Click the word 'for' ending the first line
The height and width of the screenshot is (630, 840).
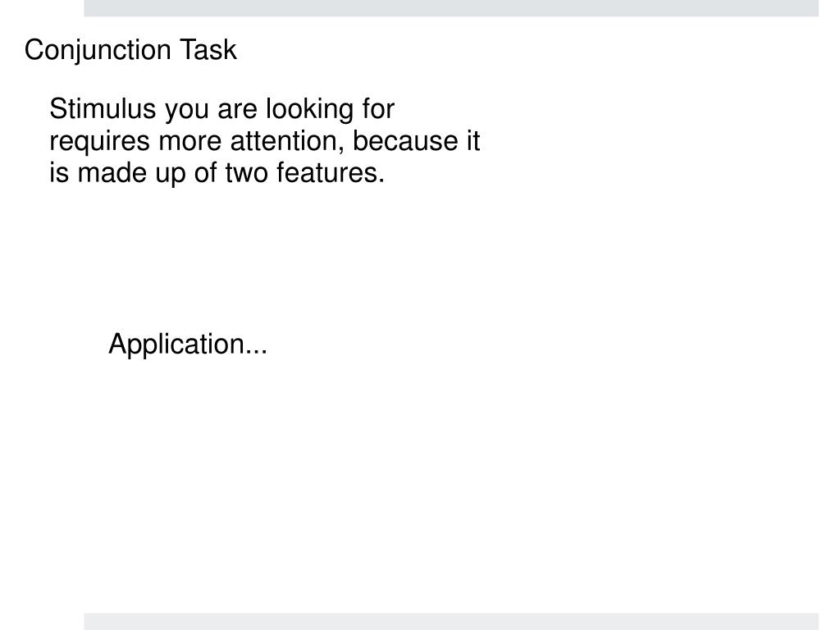pyautogui.click(x=378, y=109)
